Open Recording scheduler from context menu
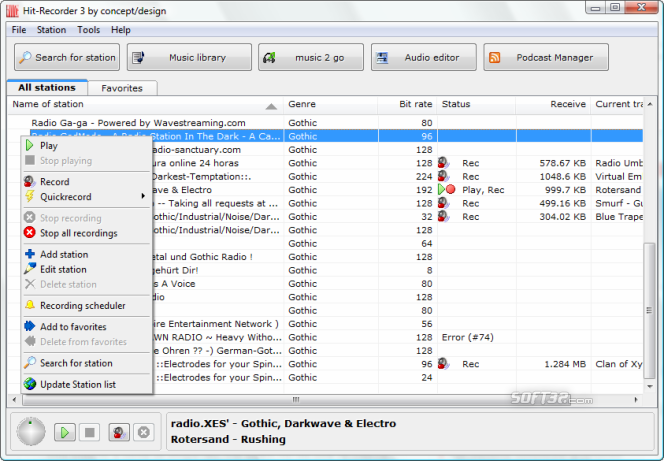This screenshot has width=664, height=461. [87, 306]
